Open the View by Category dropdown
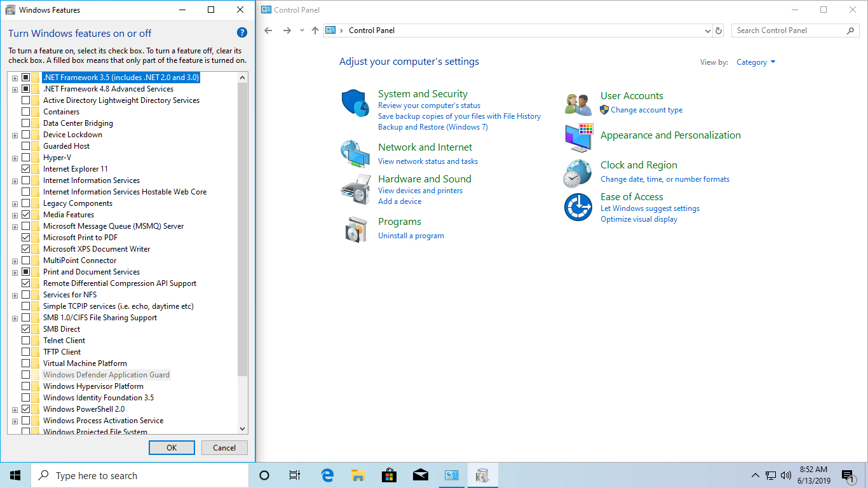 click(756, 62)
